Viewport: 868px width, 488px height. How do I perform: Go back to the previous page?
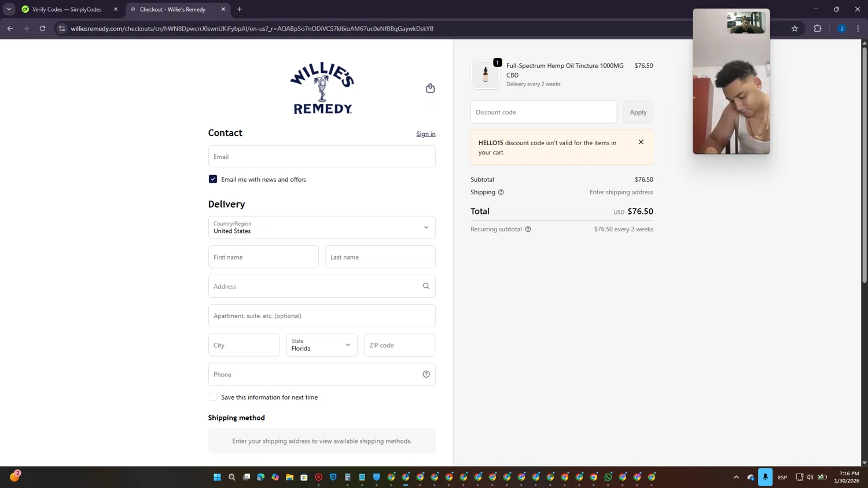click(x=10, y=28)
